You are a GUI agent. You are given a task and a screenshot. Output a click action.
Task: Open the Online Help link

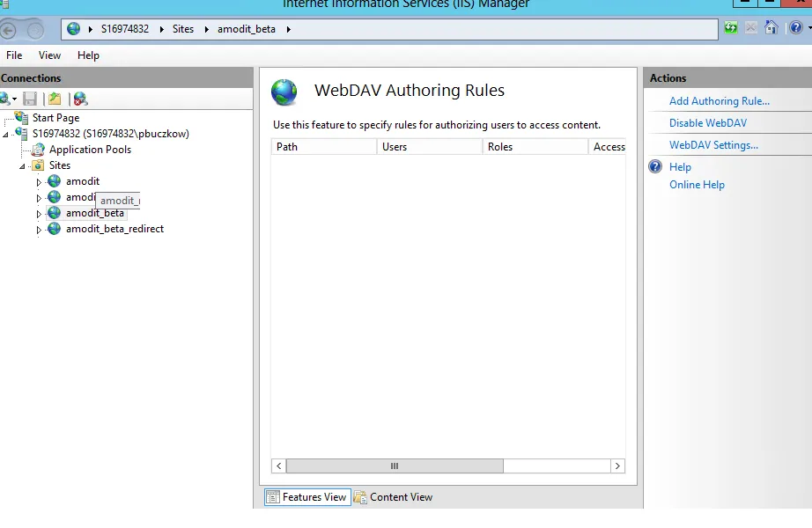pyautogui.click(x=697, y=184)
